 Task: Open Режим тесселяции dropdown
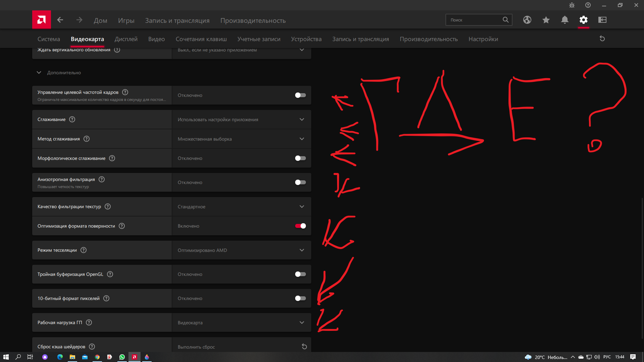[241, 250]
